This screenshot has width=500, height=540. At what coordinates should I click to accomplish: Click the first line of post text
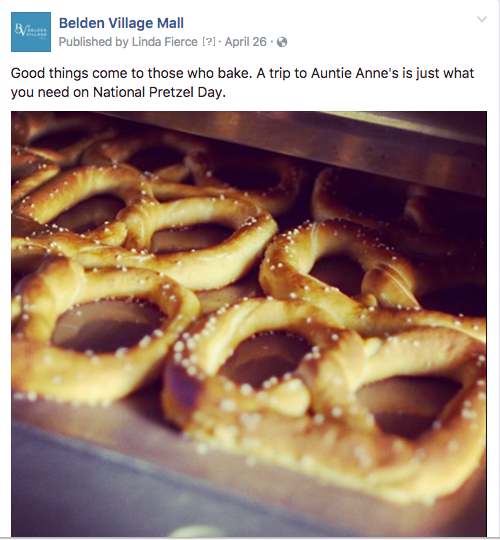click(x=242, y=73)
